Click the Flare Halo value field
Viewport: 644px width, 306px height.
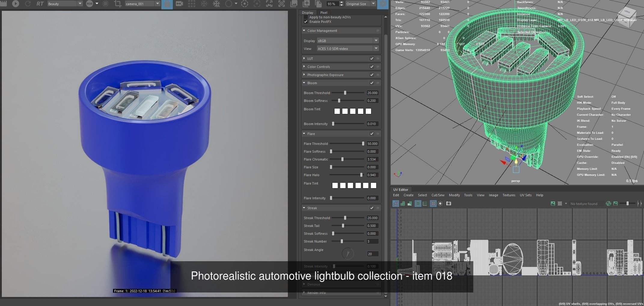point(372,175)
